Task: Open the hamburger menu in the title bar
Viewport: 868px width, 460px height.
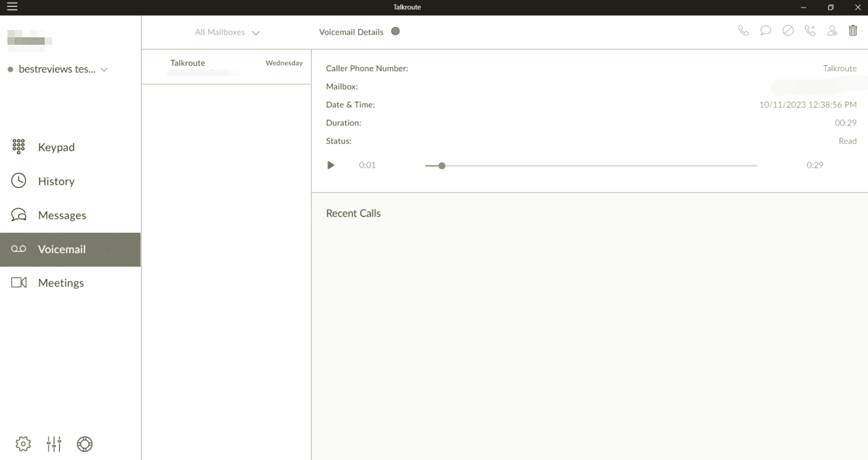Action: 12,7
